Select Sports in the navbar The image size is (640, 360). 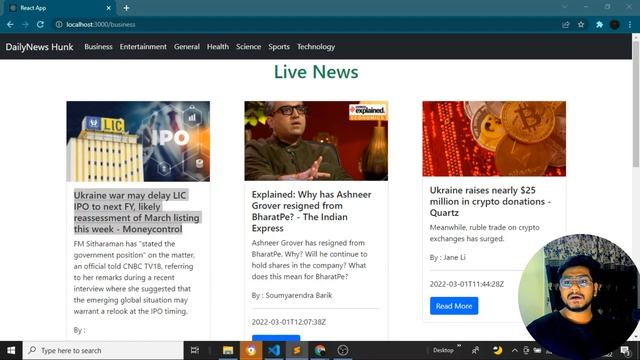point(279,47)
